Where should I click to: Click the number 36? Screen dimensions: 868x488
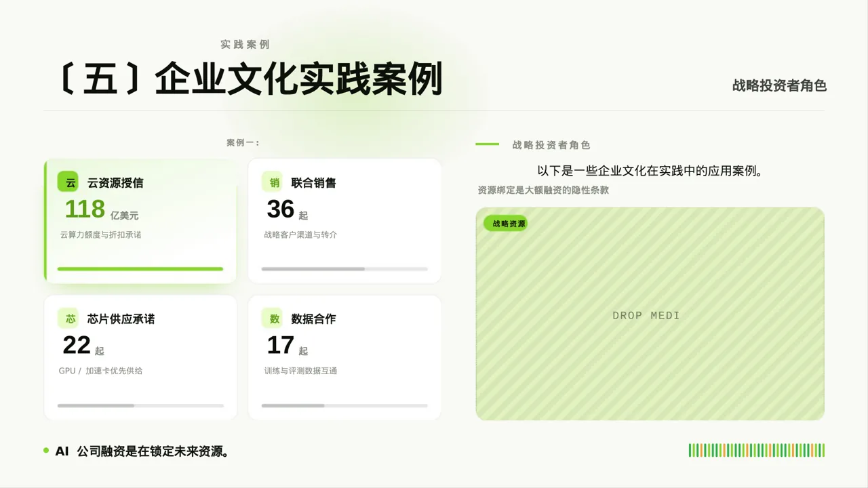pos(281,209)
